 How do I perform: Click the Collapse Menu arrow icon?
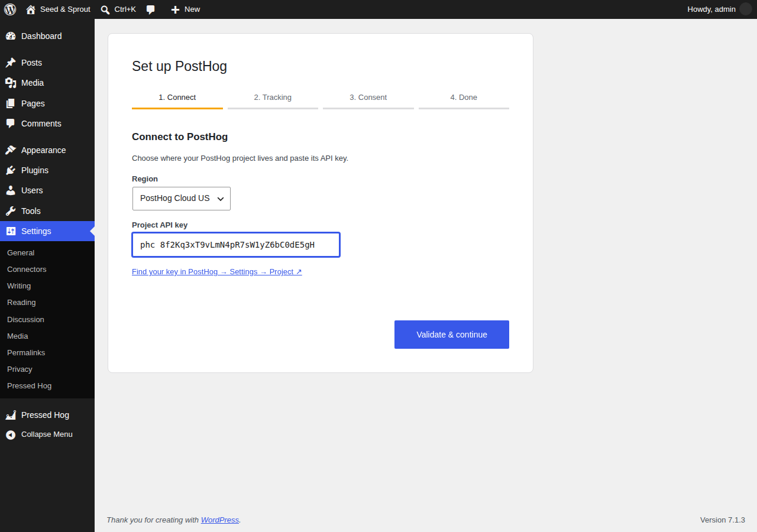11,434
